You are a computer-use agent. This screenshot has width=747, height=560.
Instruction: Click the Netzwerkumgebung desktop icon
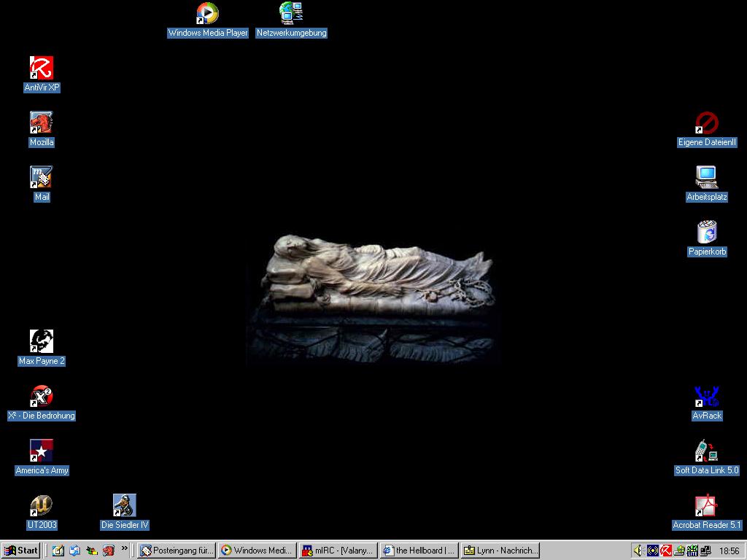click(x=291, y=14)
